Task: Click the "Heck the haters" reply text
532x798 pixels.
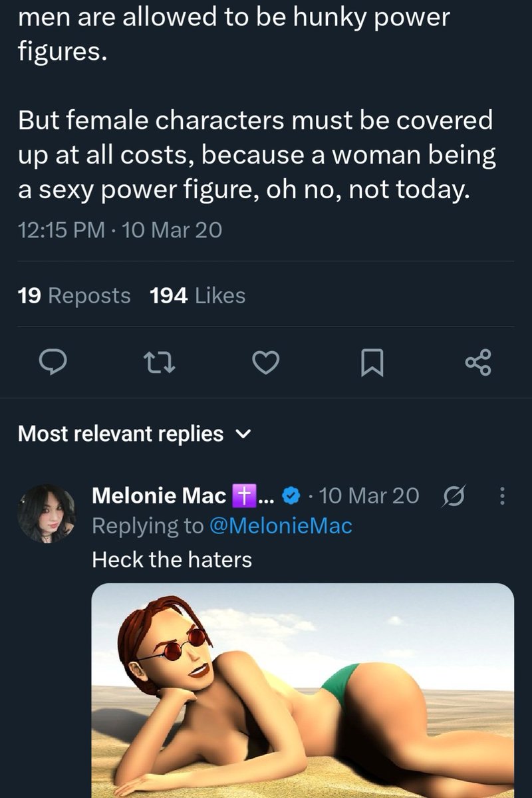Action: click(x=172, y=559)
